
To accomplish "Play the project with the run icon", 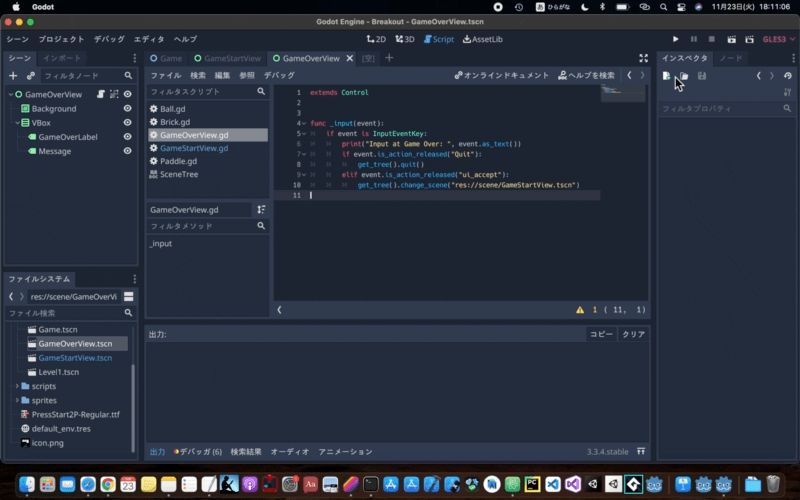I will [x=676, y=39].
